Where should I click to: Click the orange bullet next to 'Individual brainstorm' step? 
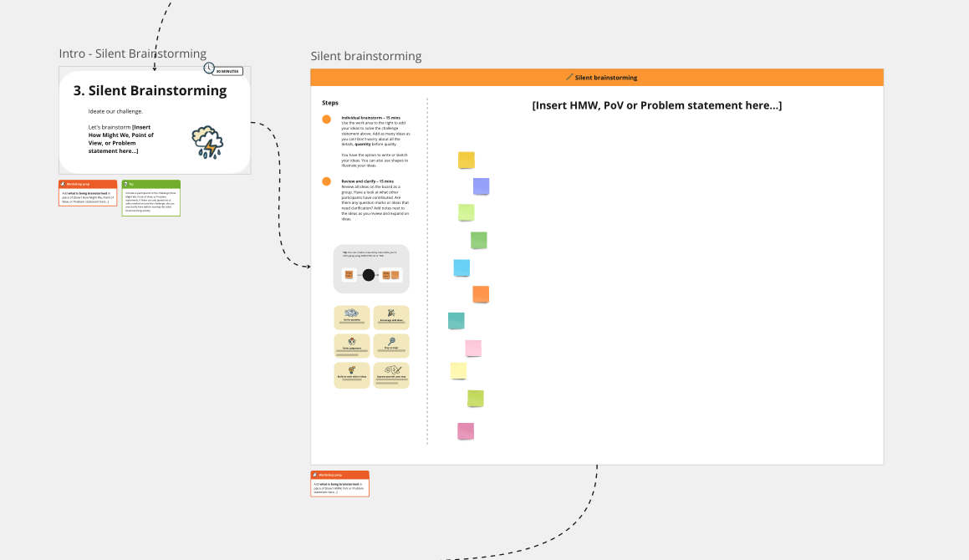pos(327,120)
